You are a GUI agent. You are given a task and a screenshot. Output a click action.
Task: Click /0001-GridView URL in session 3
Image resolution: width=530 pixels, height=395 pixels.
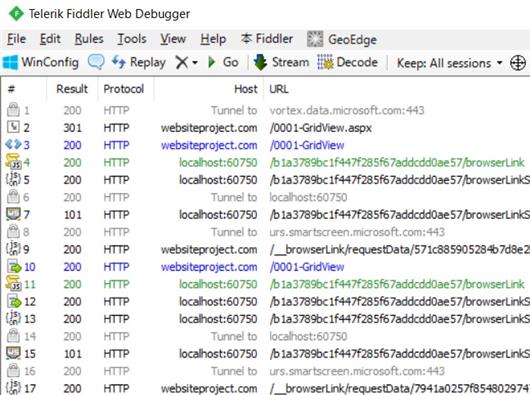307,145
